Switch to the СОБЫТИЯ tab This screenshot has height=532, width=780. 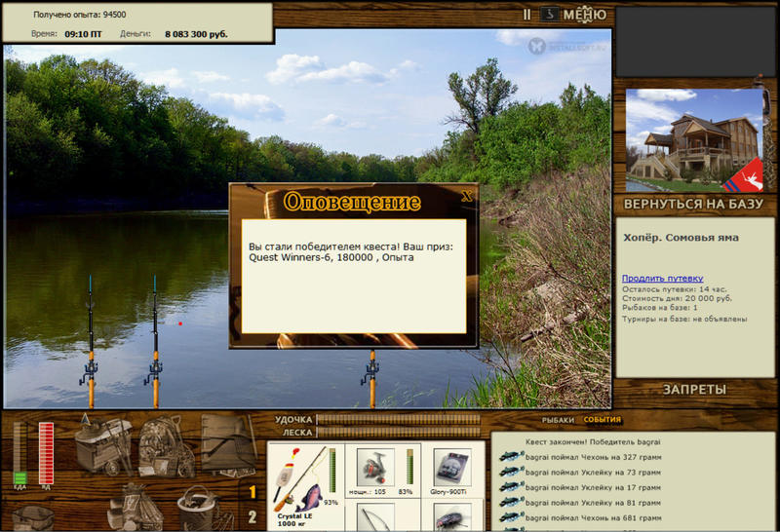[x=602, y=420]
